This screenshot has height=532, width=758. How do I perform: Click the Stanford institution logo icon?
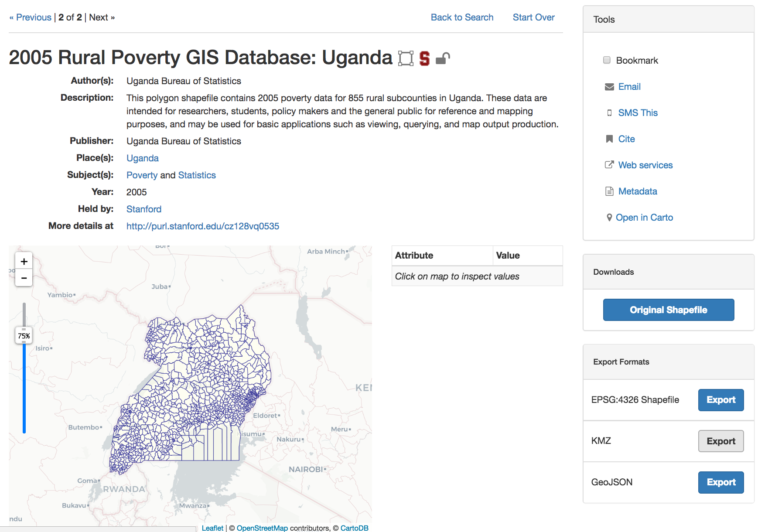coord(424,58)
